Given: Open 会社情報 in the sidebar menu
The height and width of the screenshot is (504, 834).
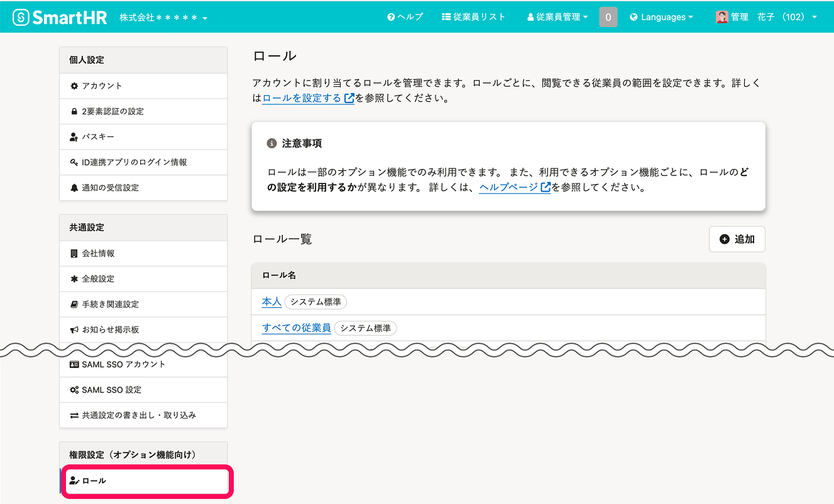Looking at the screenshot, I should [98, 254].
